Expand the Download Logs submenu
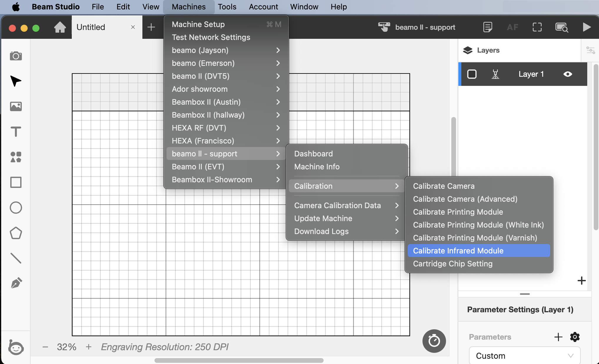This screenshot has width=599, height=364. coord(347,231)
